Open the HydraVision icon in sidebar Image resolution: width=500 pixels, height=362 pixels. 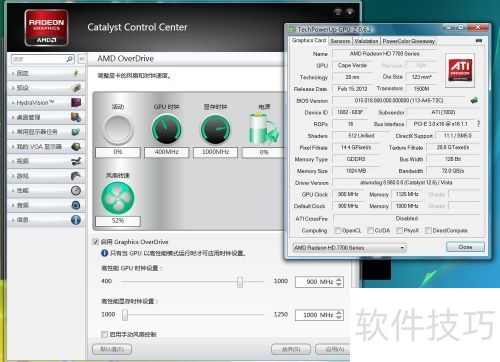coord(76,102)
